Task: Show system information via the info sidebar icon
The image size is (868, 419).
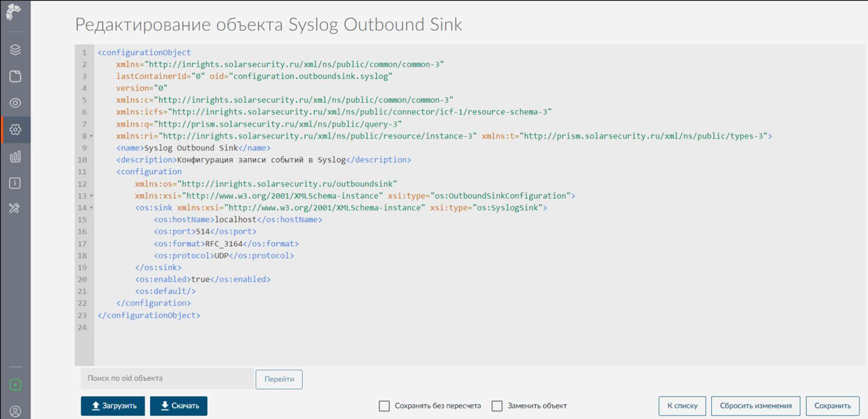Action: point(15,183)
